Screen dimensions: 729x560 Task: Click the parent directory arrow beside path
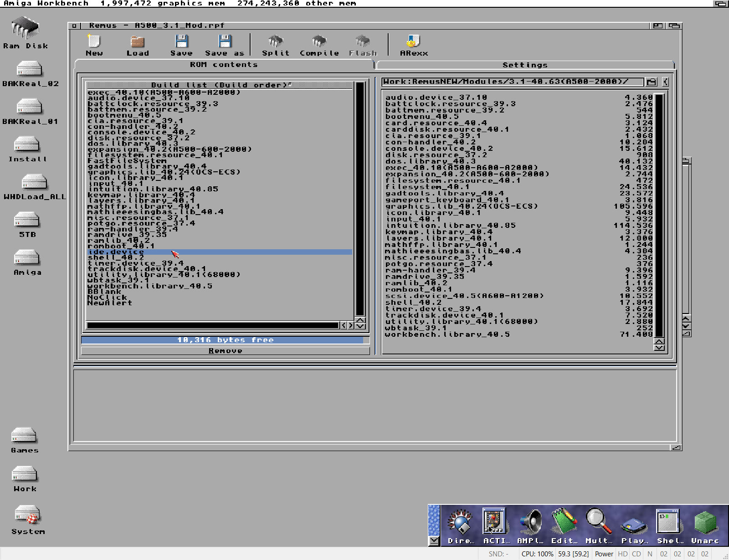coord(666,82)
